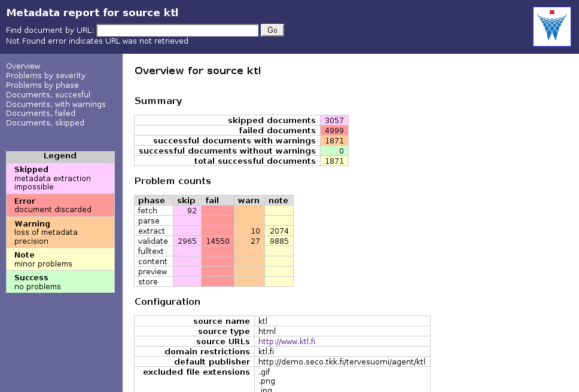Click the Find document by URL field

[178, 30]
